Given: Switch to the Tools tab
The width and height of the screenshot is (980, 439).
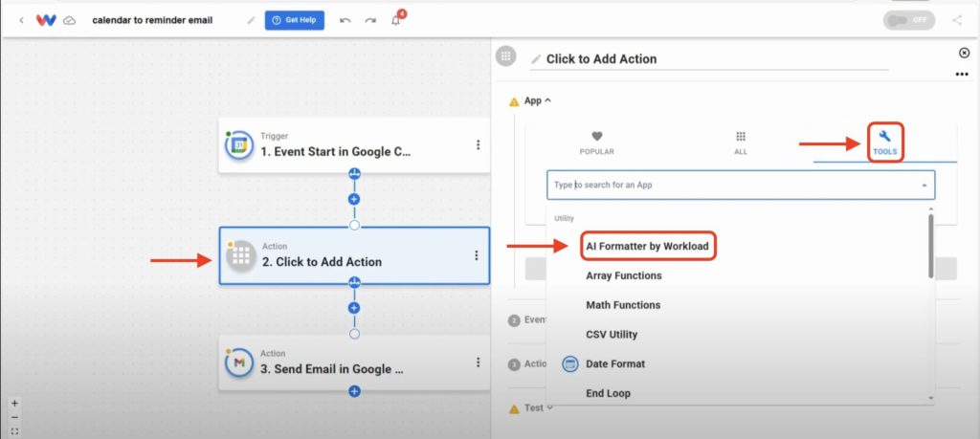Looking at the screenshot, I should (x=885, y=143).
